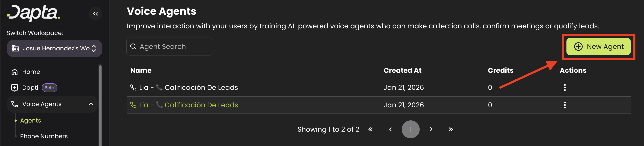The height and width of the screenshot is (146, 644).
Task: Click the Agent Search field
Action: 170,47
